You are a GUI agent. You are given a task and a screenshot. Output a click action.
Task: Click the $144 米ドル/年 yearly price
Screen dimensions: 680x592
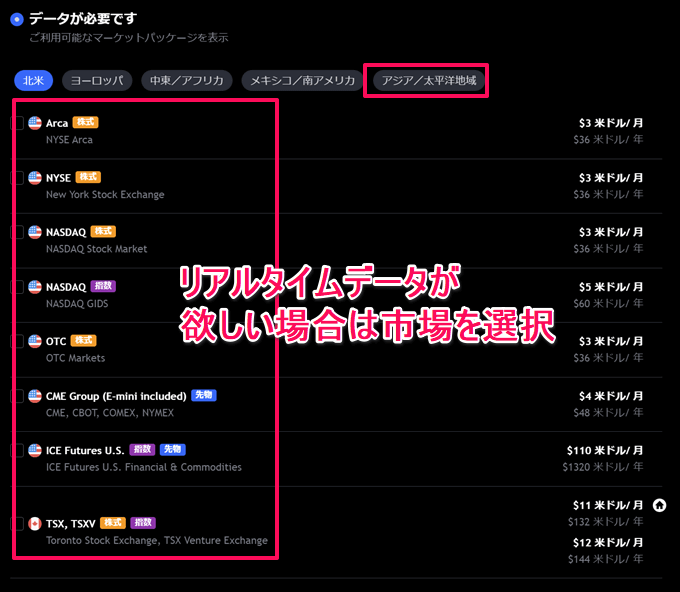(x=605, y=559)
